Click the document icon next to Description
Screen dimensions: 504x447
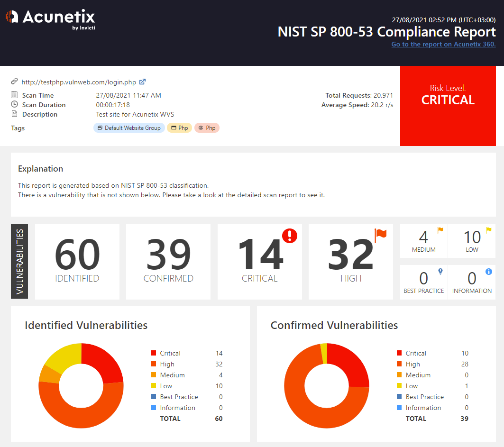coord(14,114)
